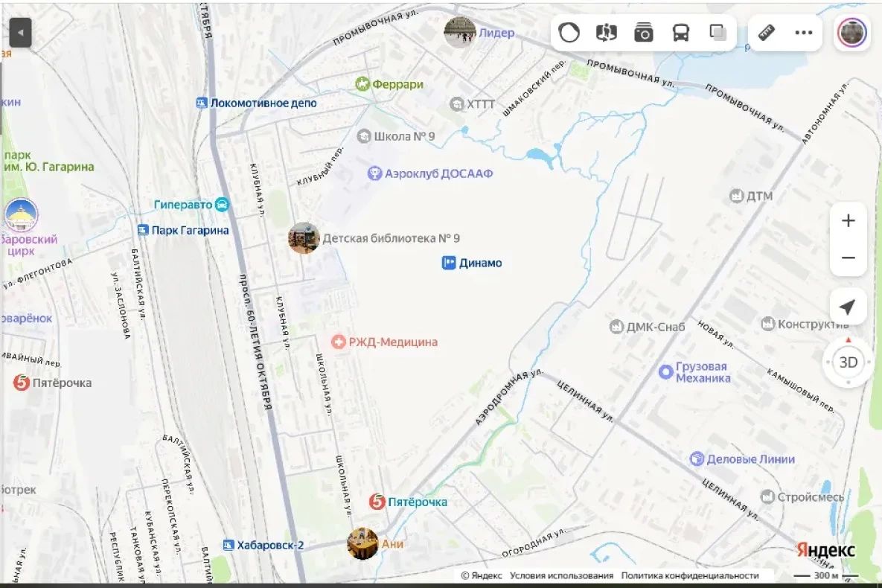Select the Гиперавто car shop icon
This screenshot has height=588, width=882.
(222, 205)
